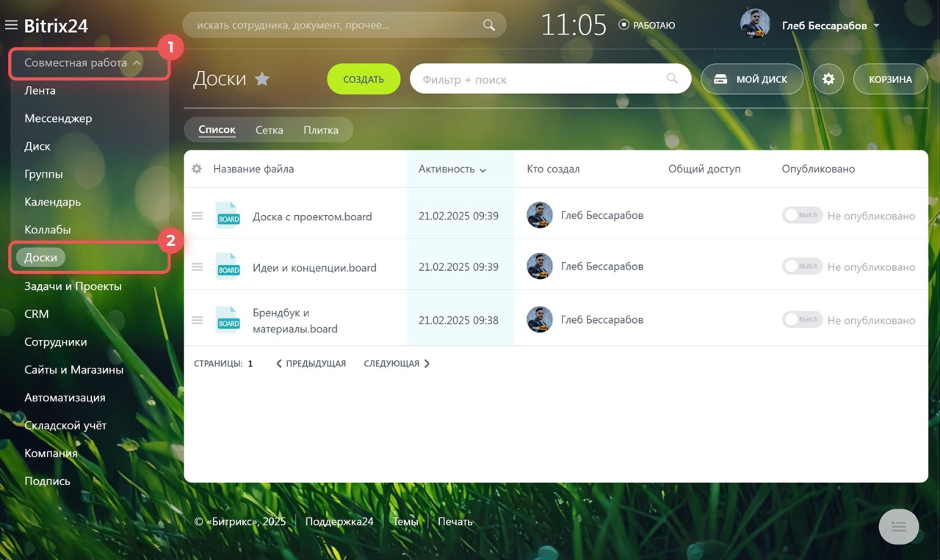Switch to the Список view tab
This screenshot has height=560, width=940.
click(217, 129)
